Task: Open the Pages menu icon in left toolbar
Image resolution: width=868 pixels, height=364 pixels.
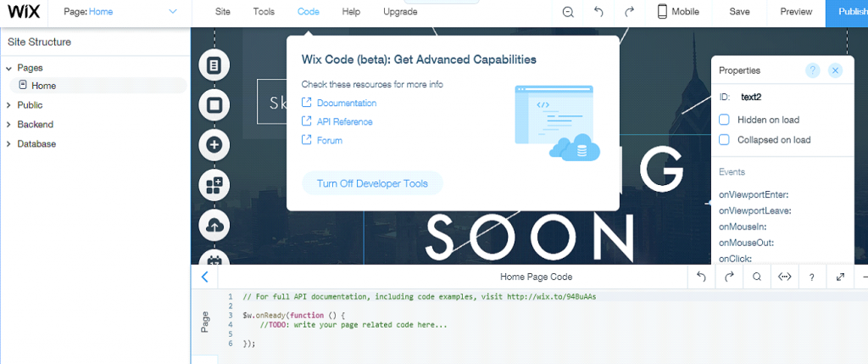Action: click(214, 65)
